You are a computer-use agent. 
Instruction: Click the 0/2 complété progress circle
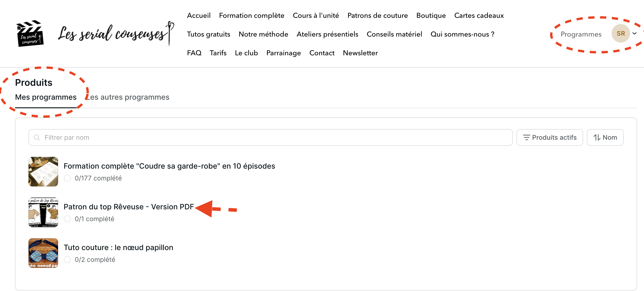67,260
